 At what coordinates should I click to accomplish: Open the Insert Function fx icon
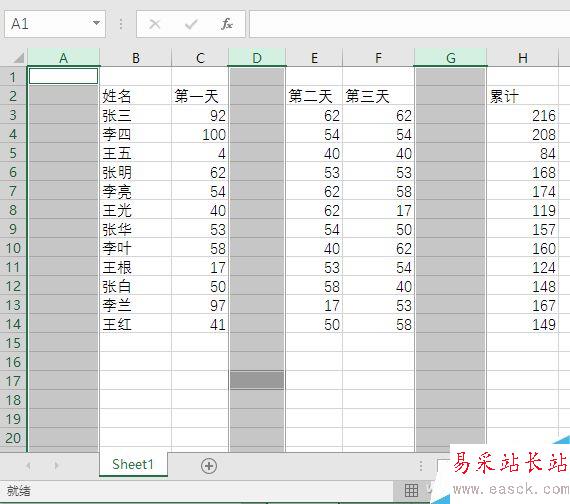point(227,24)
